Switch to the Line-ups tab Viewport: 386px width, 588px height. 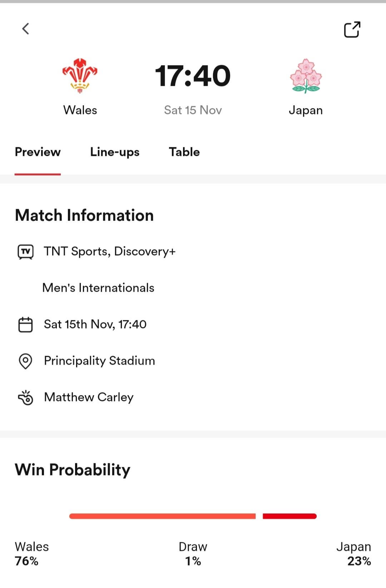pyautogui.click(x=115, y=152)
